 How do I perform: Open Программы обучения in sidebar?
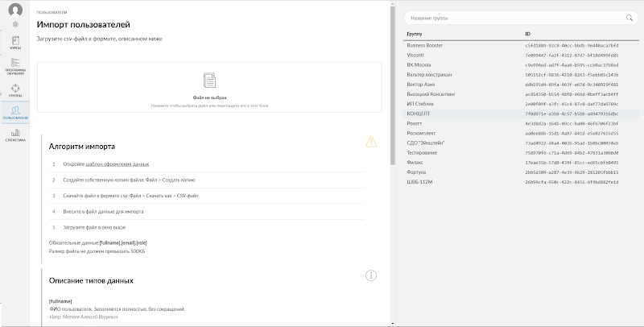pos(15,65)
